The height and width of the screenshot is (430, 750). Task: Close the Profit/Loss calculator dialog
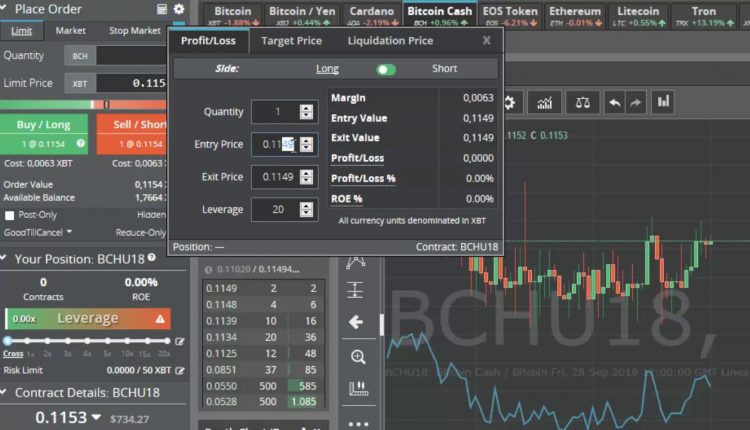tap(486, 40)
